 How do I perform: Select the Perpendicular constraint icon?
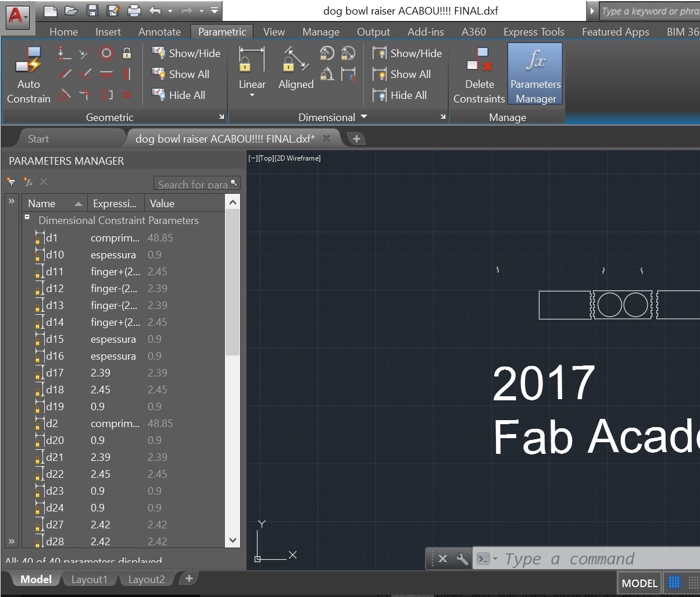pos(85,74)
